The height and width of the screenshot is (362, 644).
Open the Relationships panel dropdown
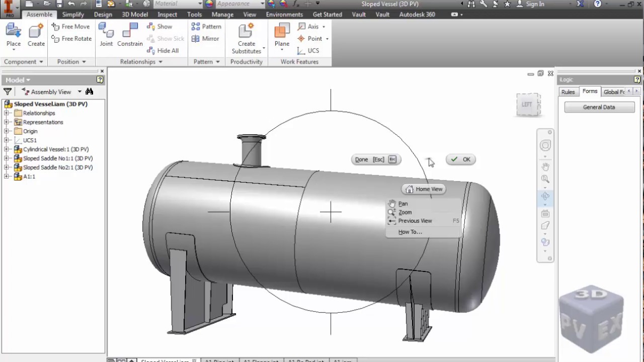pos(160,62)
